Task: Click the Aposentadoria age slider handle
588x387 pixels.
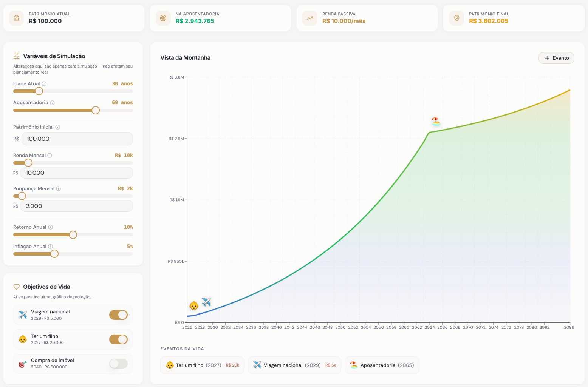Action: pos(96,110)
